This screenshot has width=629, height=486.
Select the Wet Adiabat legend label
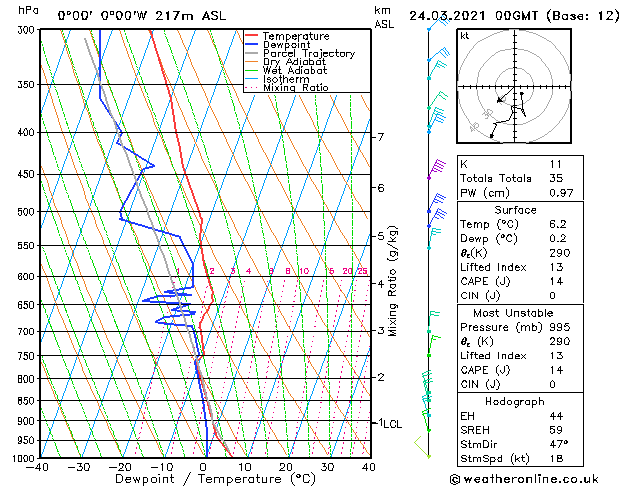[x=295, y=70]
